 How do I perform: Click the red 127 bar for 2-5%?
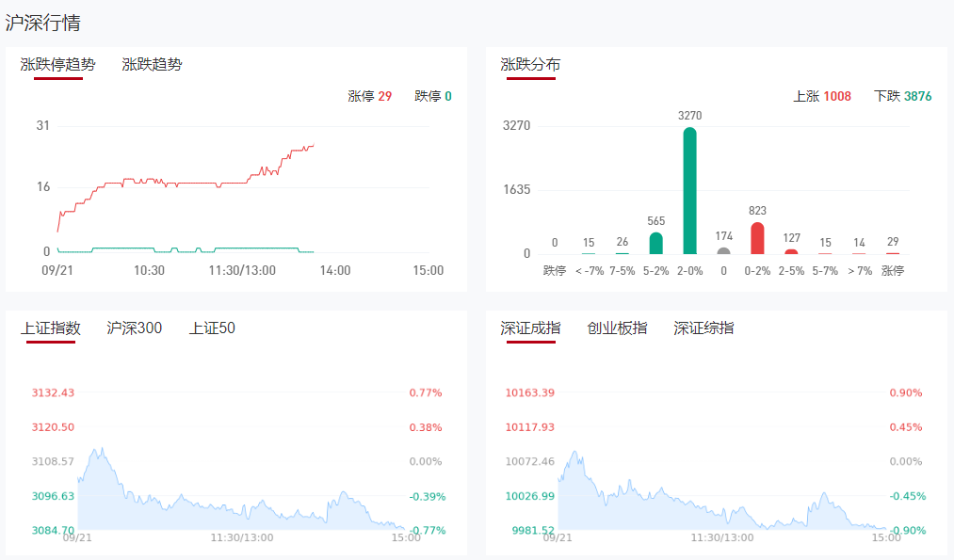click(x=791, y=251)
